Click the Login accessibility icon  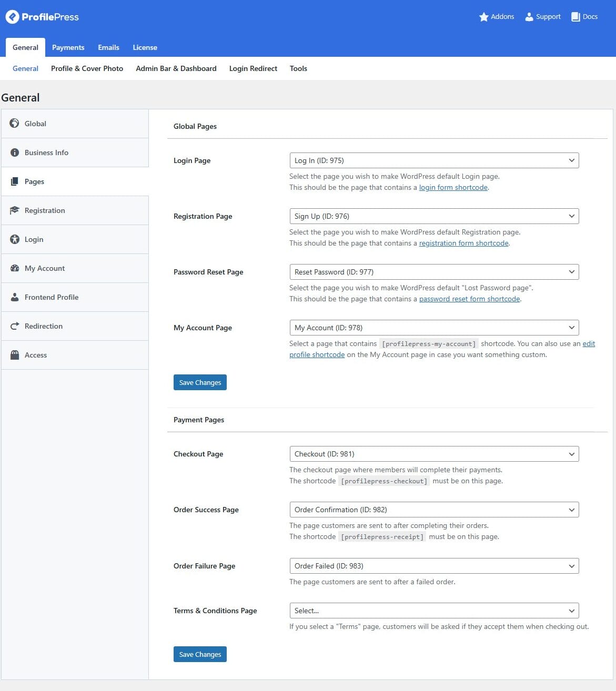pos(15,239)
